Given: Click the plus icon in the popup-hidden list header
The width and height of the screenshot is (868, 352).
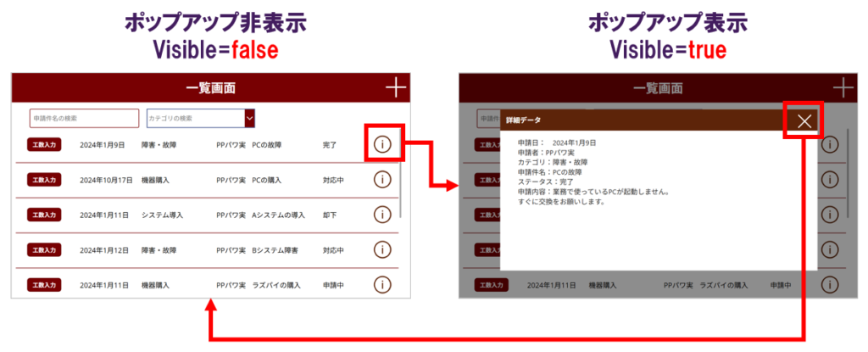Looking at the screenshot, I should (x=396, y=87).
